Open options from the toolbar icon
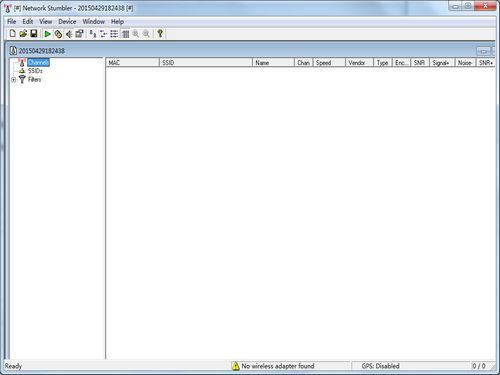 79,34
